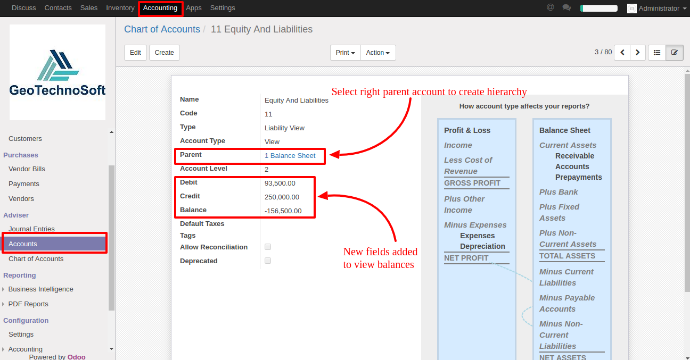Open the Action dropdown
This screenshot has height=360, width=690.
coord(378,52)
